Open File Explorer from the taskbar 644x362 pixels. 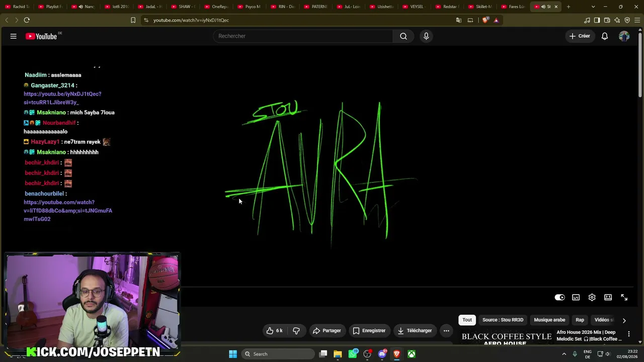click(x=338, y=354)
